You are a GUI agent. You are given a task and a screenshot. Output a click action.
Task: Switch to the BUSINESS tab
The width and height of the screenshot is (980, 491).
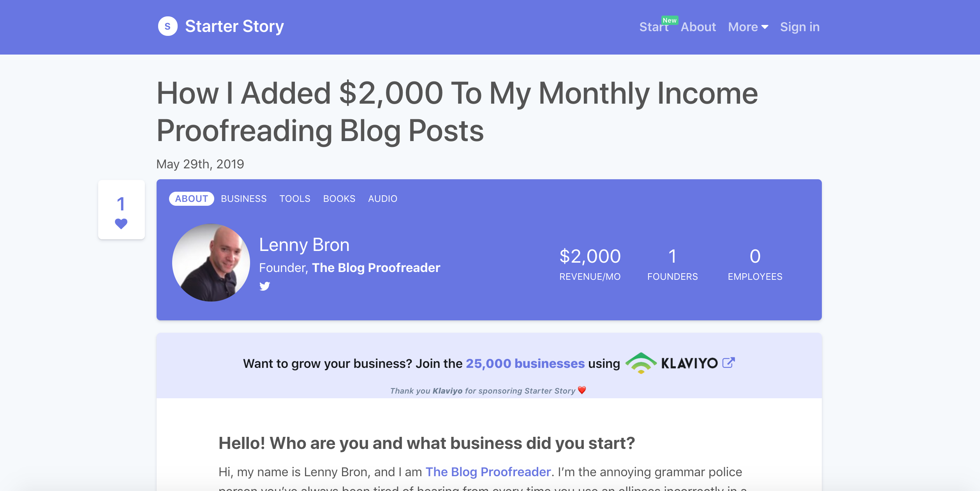click(x=243, y=198)
